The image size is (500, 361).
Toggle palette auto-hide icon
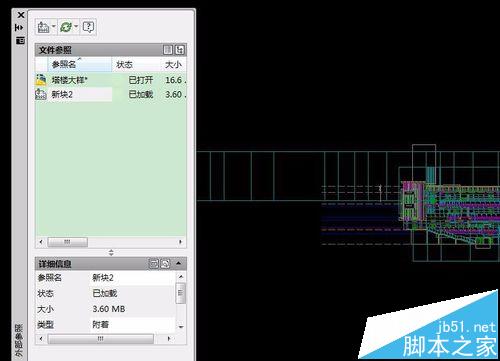tap(20, 27)
